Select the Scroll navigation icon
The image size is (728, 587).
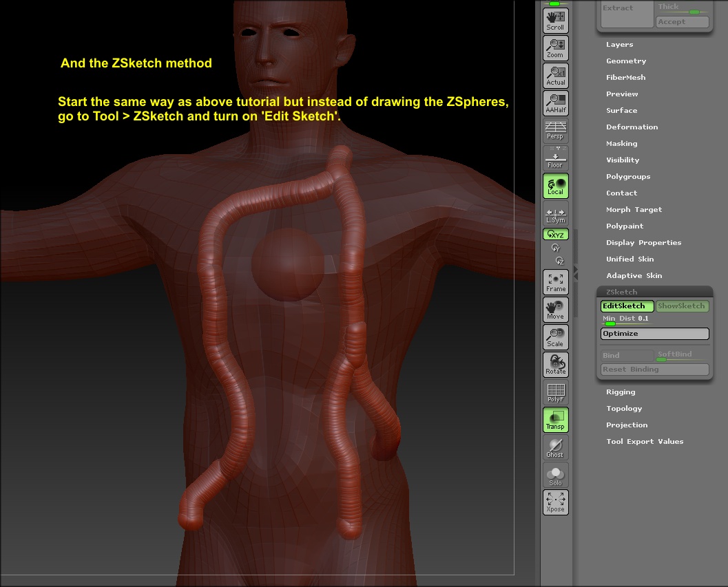[x=555, y=21]
